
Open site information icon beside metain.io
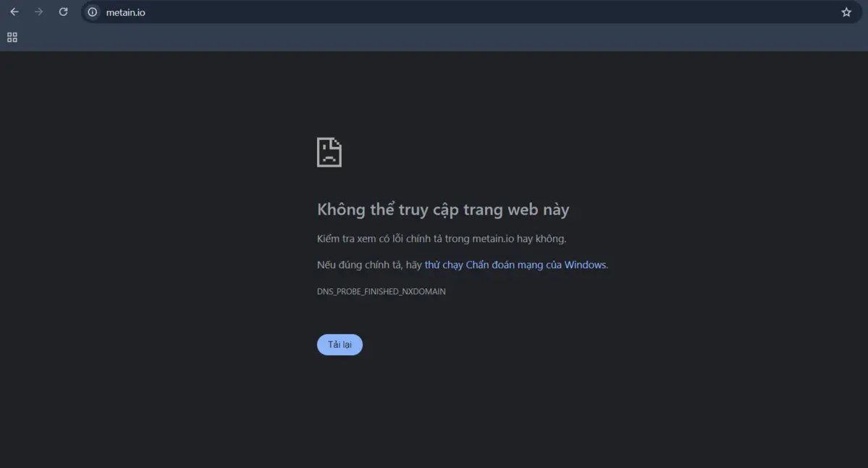93,12
